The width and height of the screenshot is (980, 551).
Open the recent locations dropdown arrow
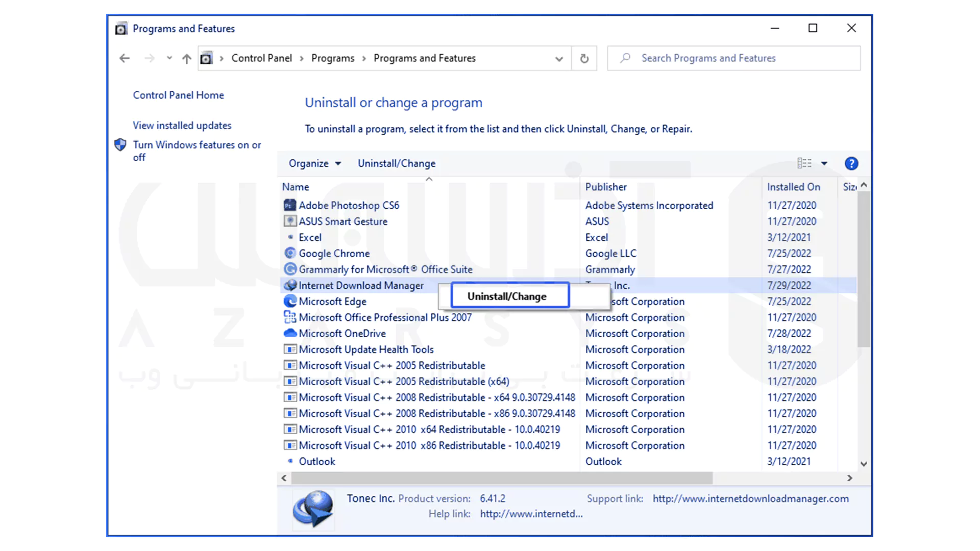pos(169,58)
